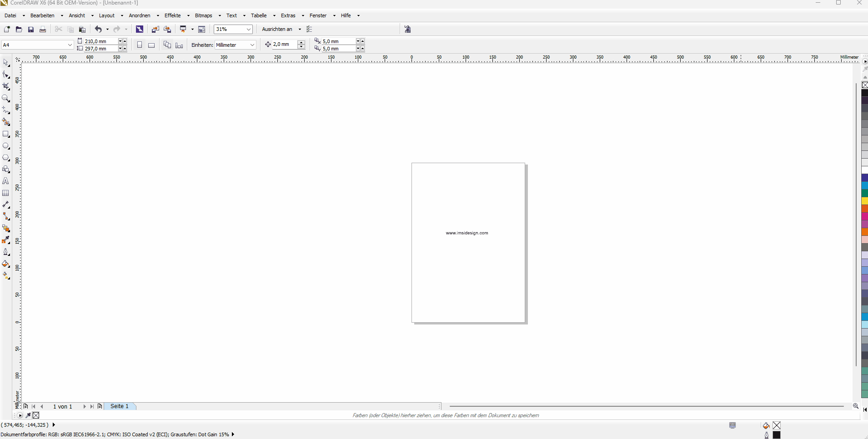Screen dimensions: 868x439
Task: Pick the yellow swatch in color palette
Action: pyautogui.click(x=864, y=201)
